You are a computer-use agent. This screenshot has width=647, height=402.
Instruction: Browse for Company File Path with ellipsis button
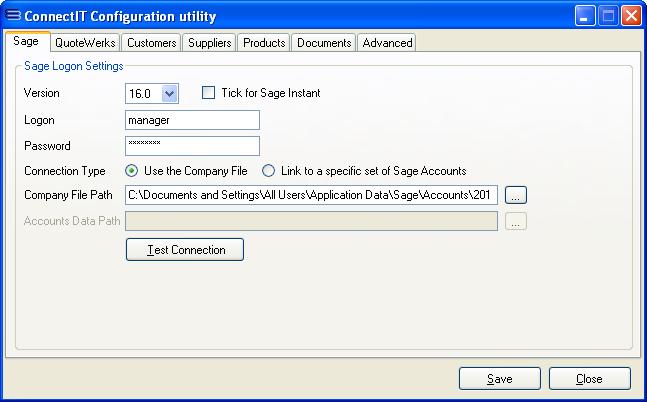pyautogui.click(x=516, y=195)
